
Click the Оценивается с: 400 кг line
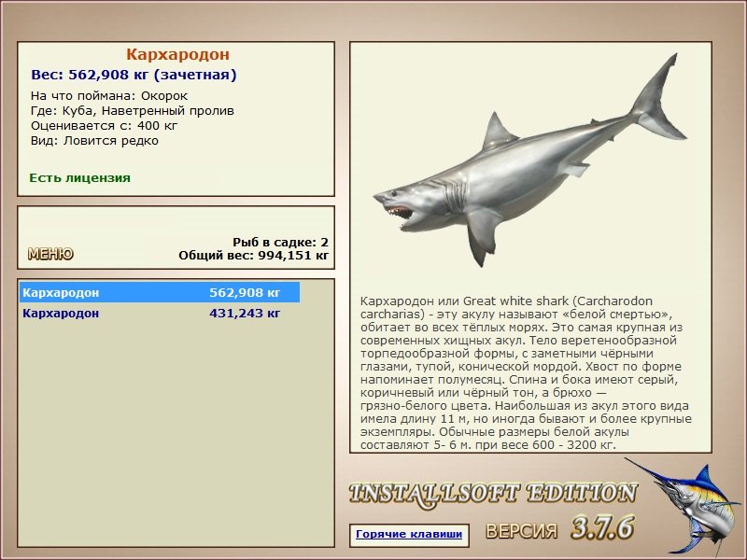(x=104, y=126)
